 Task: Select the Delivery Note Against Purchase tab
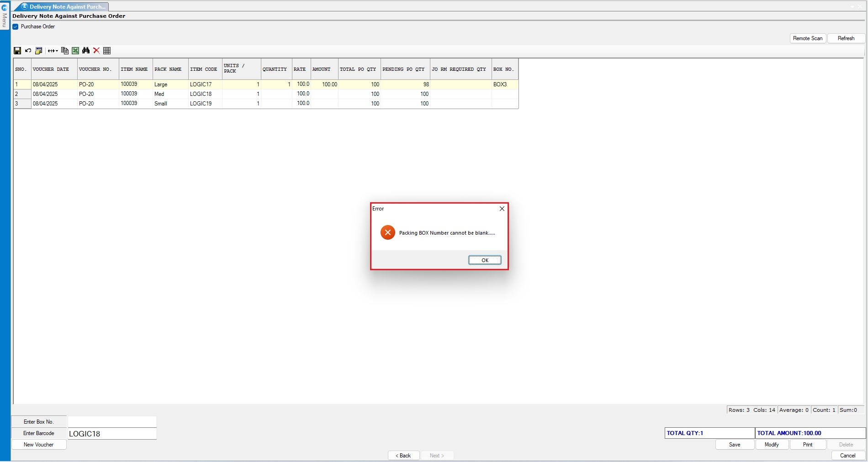64,7
